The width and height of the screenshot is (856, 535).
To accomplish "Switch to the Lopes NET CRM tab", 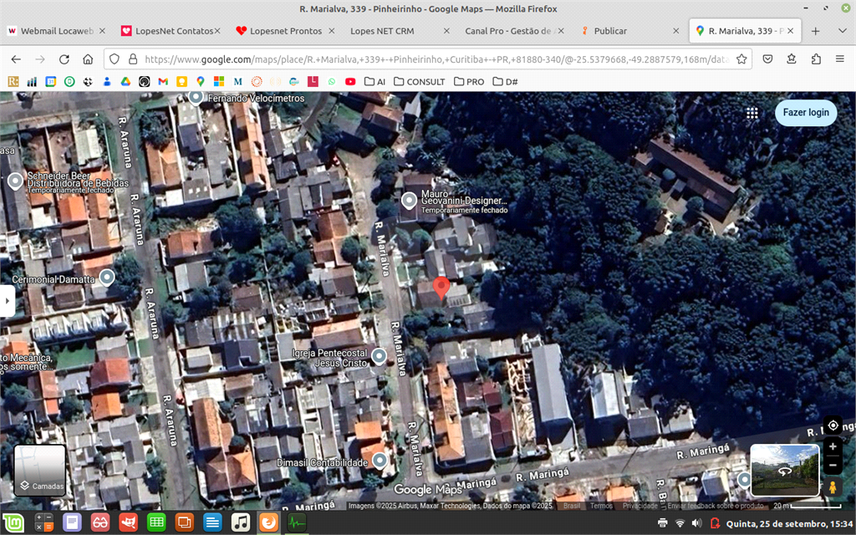I will 382,31.
